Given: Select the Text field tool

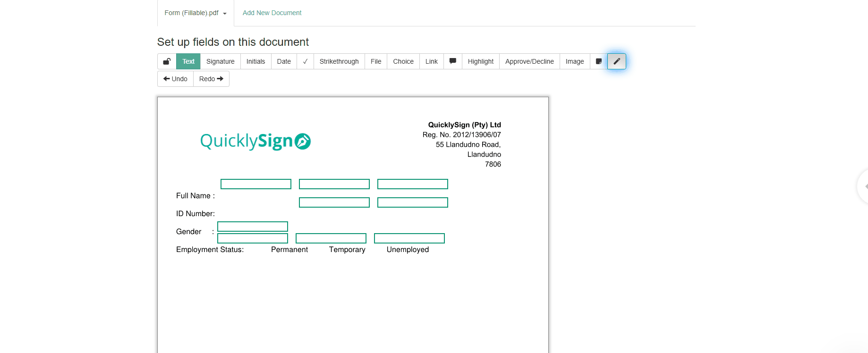Looking at the screenshot, I should (x=188, y=61).
